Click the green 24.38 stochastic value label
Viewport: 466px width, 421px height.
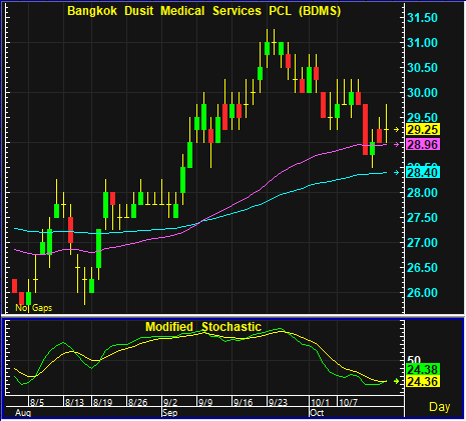pyautogui.click(x=423, y=369)
